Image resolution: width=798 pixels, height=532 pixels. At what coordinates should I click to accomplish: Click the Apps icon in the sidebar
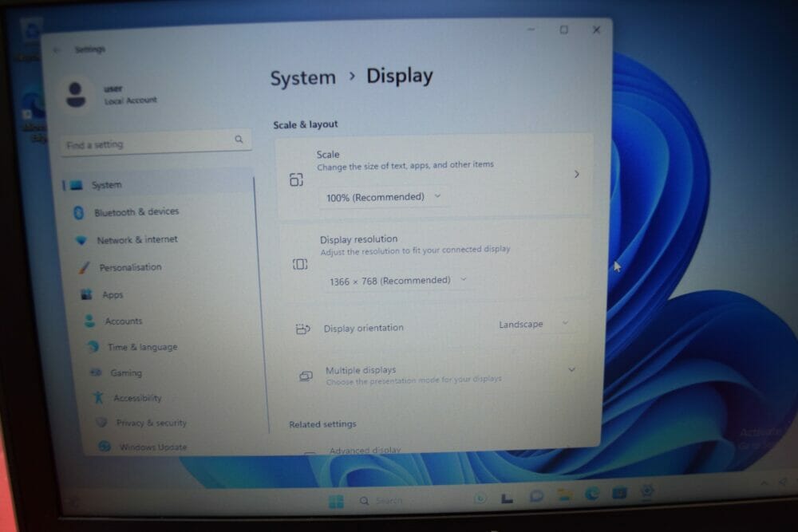click(86, 294)
